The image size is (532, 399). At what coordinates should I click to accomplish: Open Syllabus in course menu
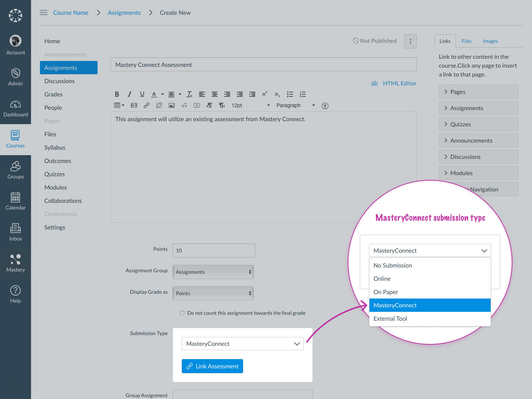[55, 147]
